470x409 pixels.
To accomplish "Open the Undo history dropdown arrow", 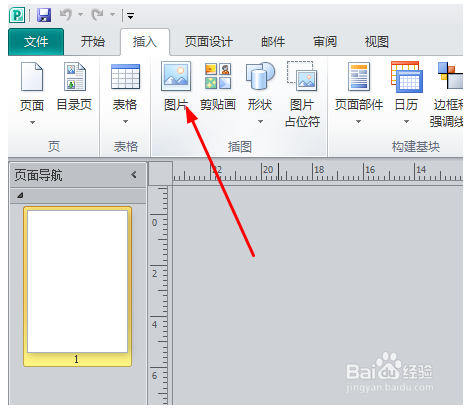I will [x=80, y=15].
